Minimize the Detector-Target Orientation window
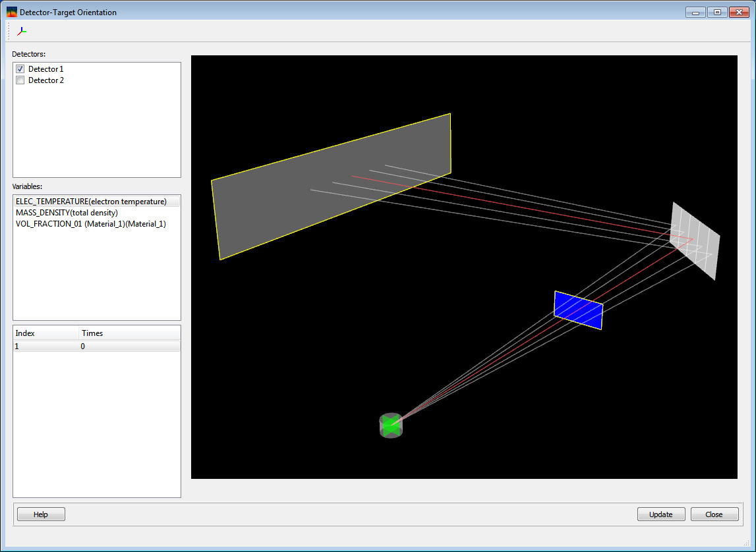 point(695,12)
